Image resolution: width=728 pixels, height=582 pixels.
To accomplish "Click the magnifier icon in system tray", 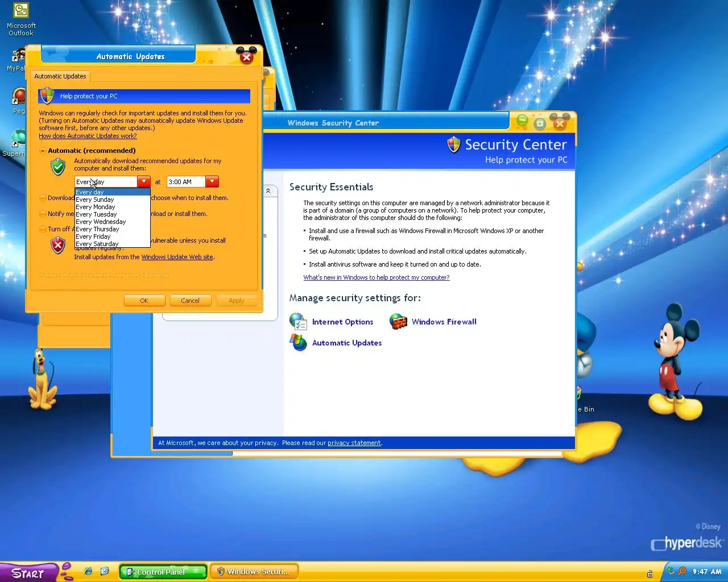I will (x=682, y=571).
